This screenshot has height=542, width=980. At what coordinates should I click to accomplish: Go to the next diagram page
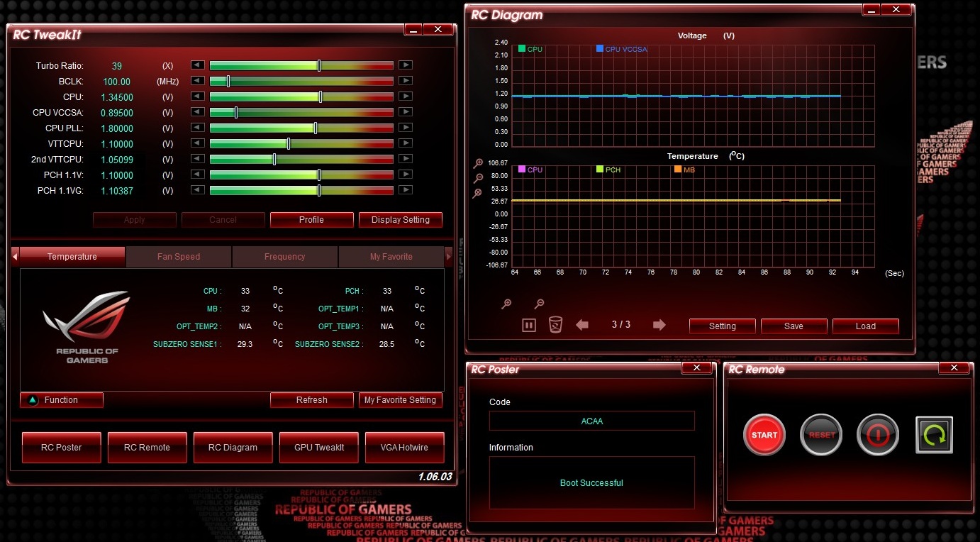(659, 325)
